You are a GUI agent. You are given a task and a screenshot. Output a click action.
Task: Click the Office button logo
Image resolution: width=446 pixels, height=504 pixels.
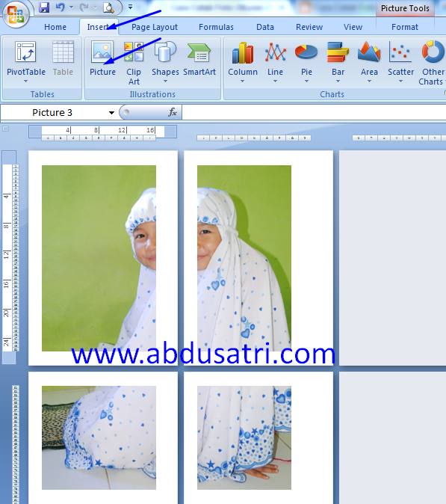pos(15,14)
